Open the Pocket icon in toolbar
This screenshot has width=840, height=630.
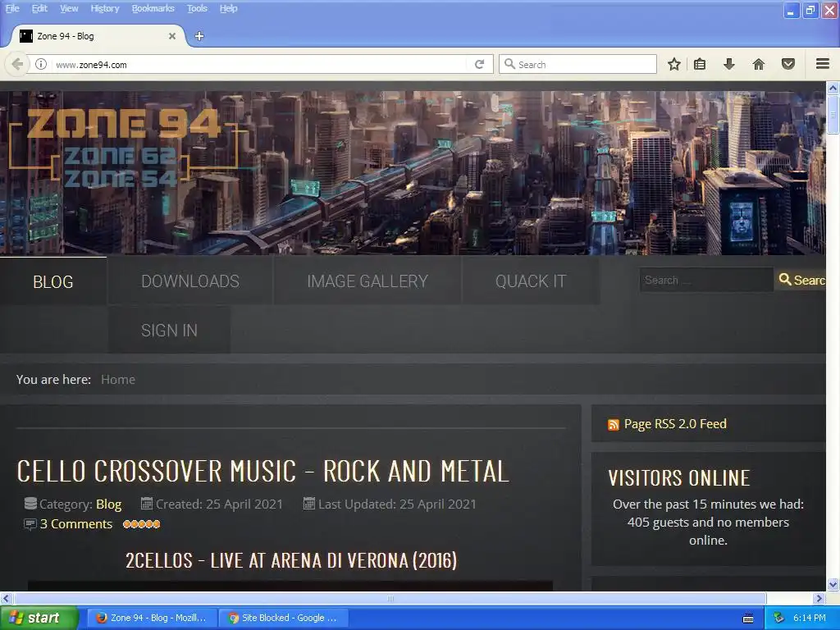(788, 64)
